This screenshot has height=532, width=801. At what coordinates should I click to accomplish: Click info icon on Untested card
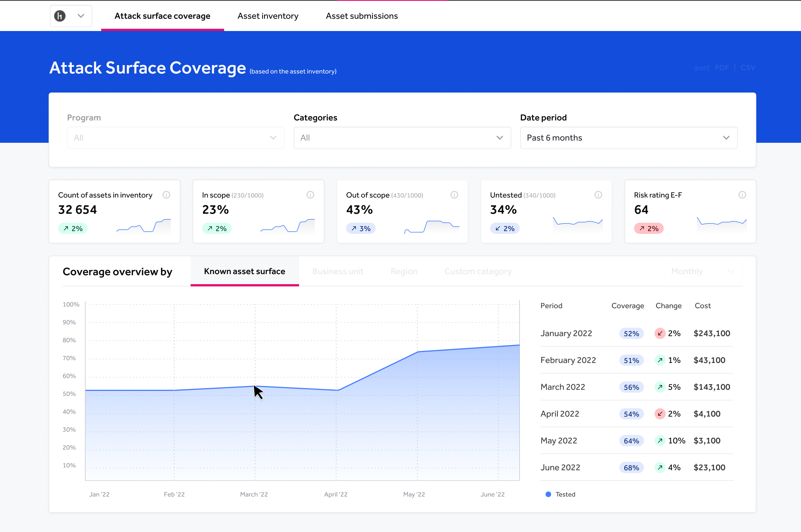point(598,195)
